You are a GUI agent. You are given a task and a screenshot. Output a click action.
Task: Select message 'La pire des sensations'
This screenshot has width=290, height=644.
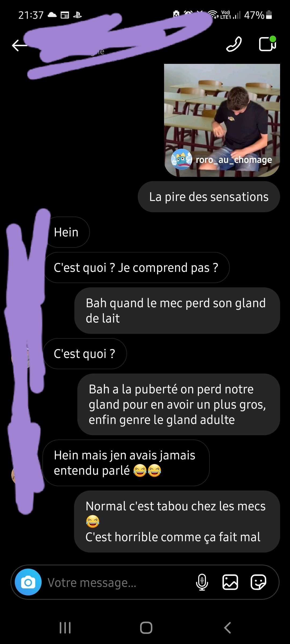(209, 197)
